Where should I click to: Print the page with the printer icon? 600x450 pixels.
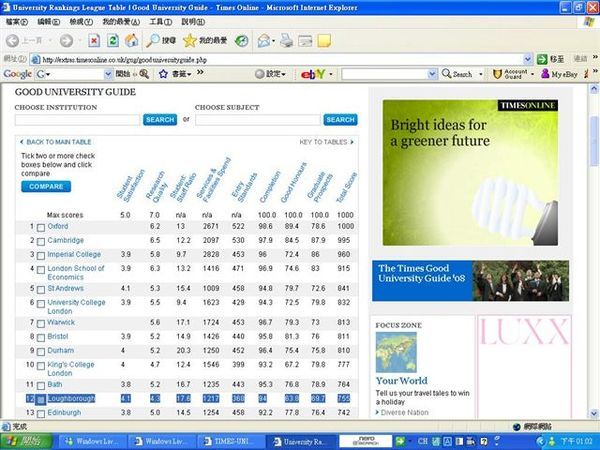[x=287, y=41]
